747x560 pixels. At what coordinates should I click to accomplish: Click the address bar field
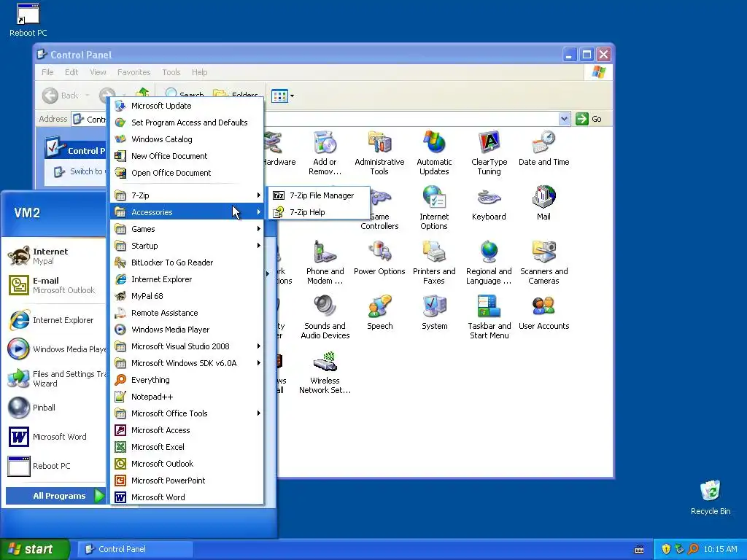pos(320,119)
